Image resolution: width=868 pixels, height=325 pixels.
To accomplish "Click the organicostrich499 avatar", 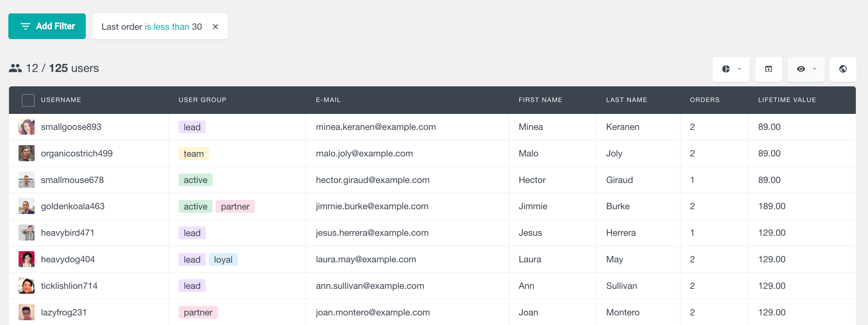I will (27, 154).
